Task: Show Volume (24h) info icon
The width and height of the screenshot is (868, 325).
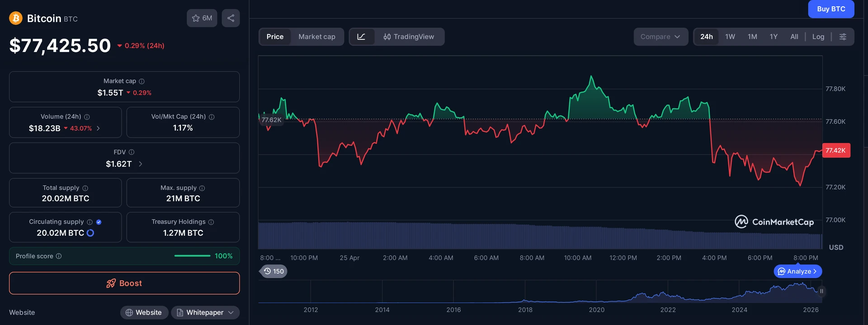Action: (87, 117)
